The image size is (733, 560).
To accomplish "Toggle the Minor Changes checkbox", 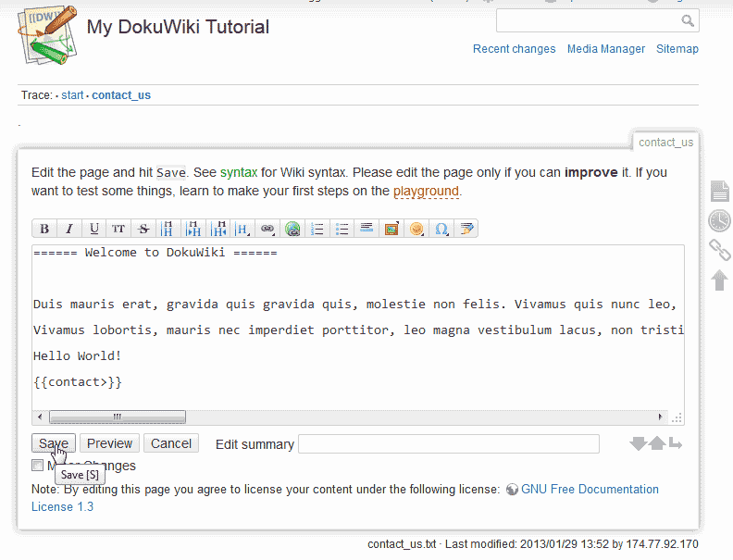I will tap(38, 466).
